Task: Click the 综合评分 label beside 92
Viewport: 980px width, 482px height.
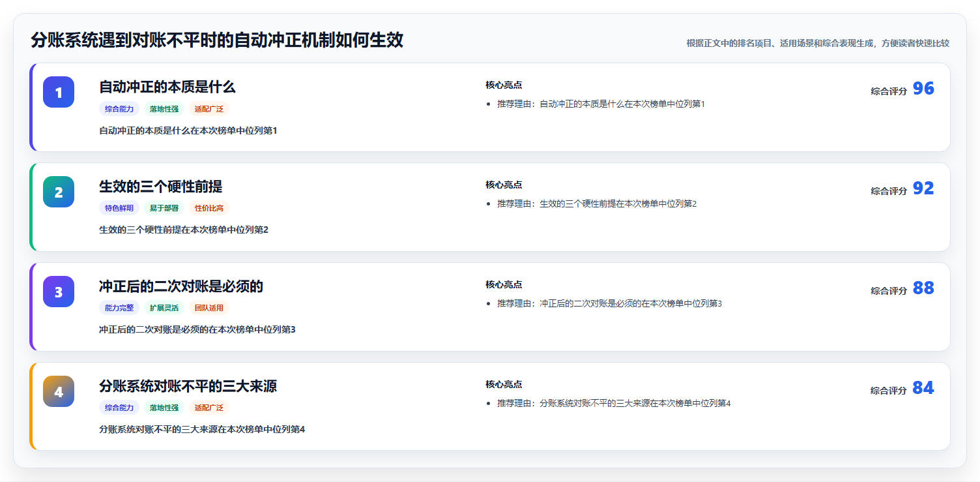Action: coord(889,191)
